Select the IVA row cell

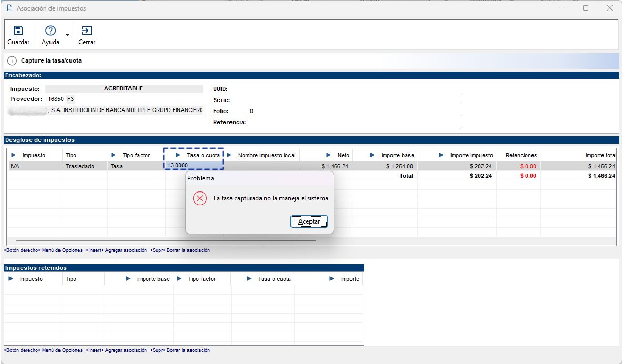(35, 166)
